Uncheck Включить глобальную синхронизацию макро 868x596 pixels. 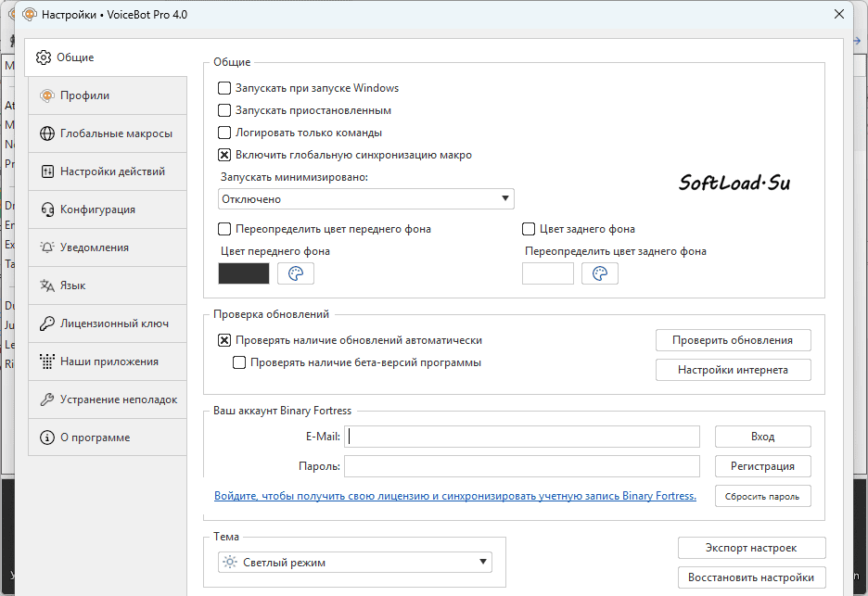coord(224,155)
